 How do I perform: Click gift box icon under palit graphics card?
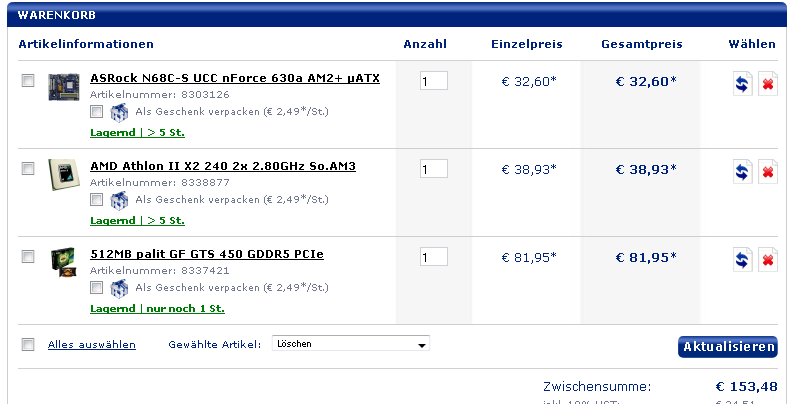[x=118, y=289]
